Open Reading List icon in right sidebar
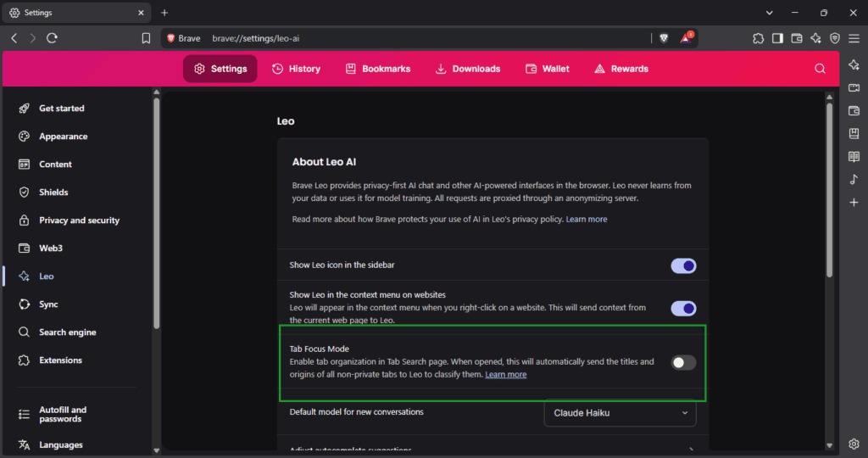Viewport: 868px width, 458px height. (854, 157)
